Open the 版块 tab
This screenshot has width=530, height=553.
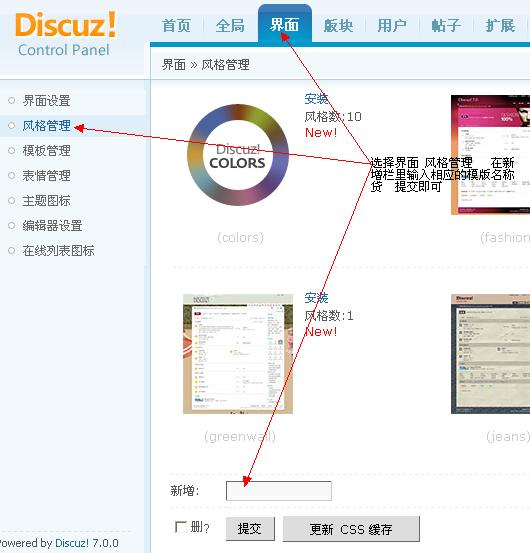click(338, 26)
